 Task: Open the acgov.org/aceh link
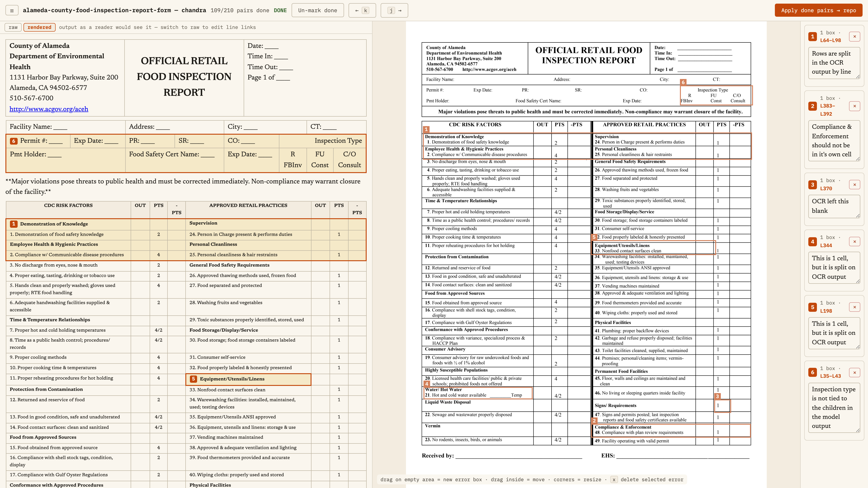[x=49, y=109]
